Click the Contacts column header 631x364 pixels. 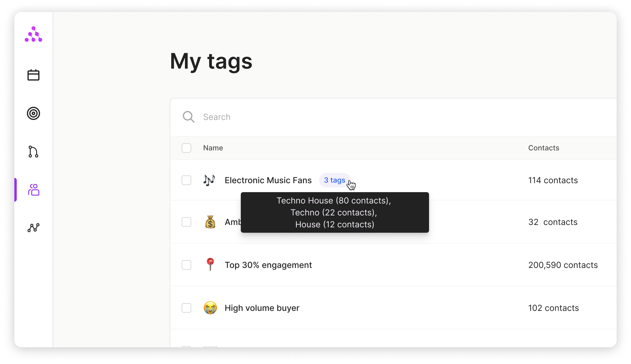tap(544, 148)
